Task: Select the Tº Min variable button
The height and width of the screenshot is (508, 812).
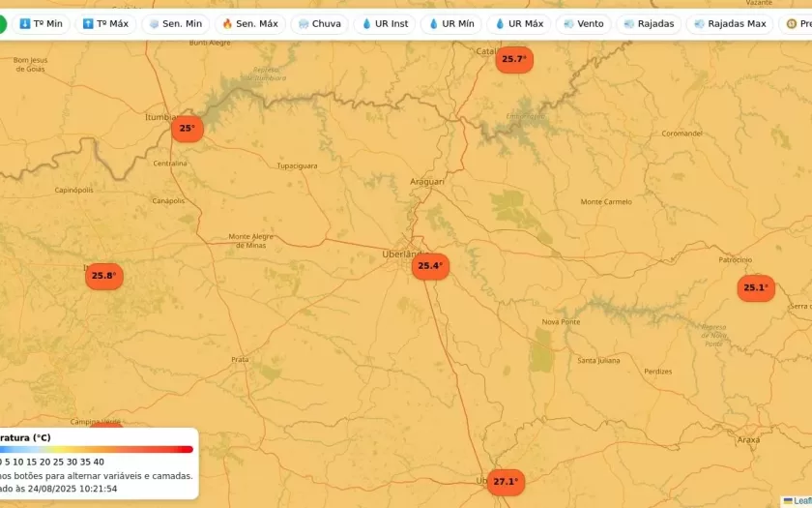Action: (41, 24)
